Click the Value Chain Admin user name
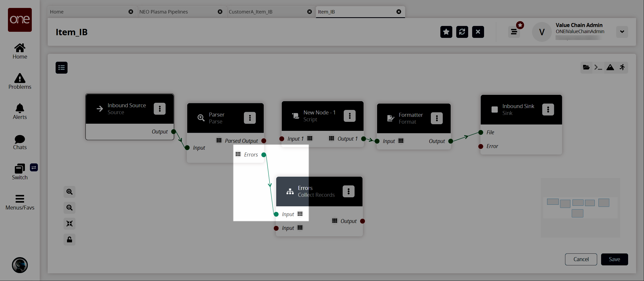 (579, 25)
